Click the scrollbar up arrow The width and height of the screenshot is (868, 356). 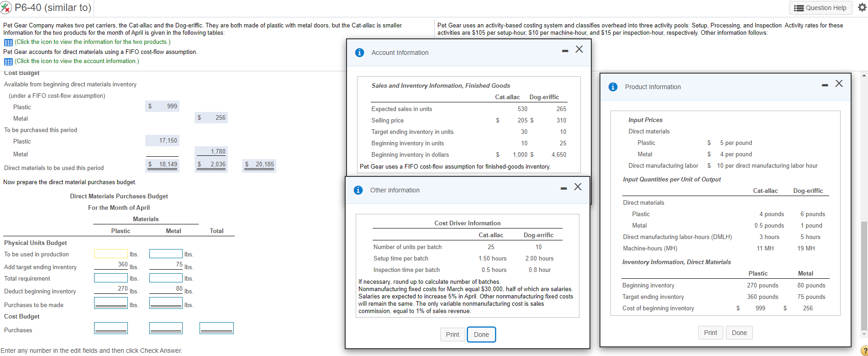tap(863, 75)
